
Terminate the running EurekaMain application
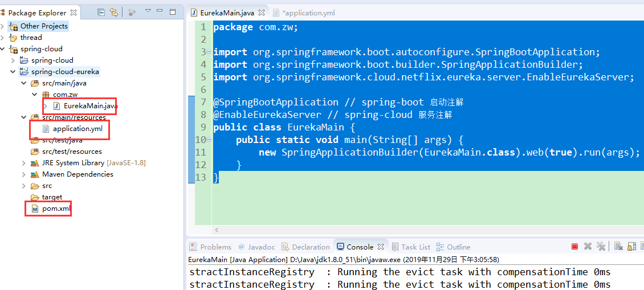(x=574, y=247)
